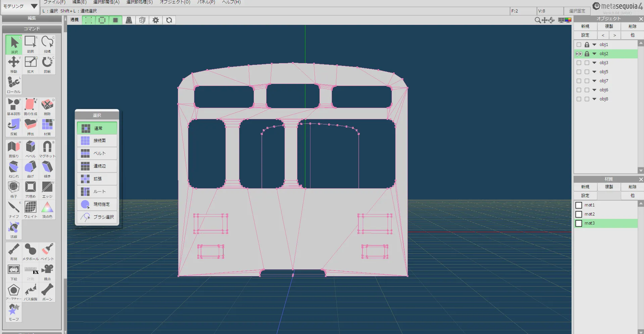Show obj1 using its visibility box
The image size is (644, 334).
(579, 45)
